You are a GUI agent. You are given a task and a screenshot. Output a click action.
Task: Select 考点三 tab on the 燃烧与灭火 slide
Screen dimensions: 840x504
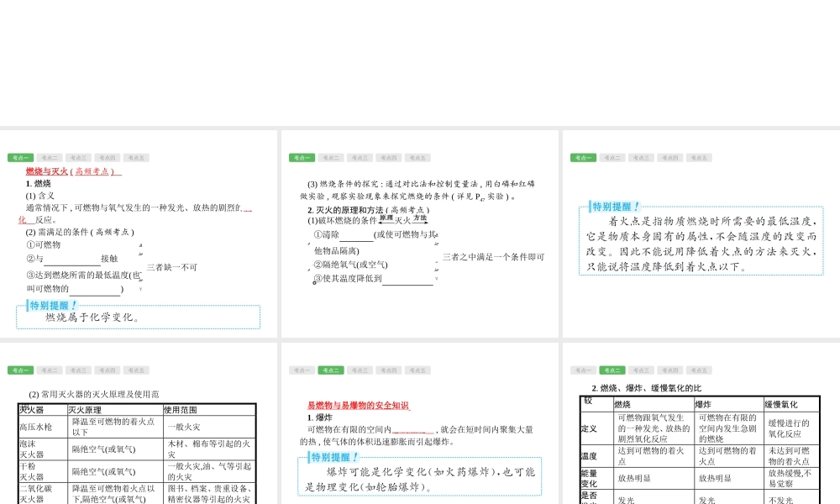click(78, 157)
